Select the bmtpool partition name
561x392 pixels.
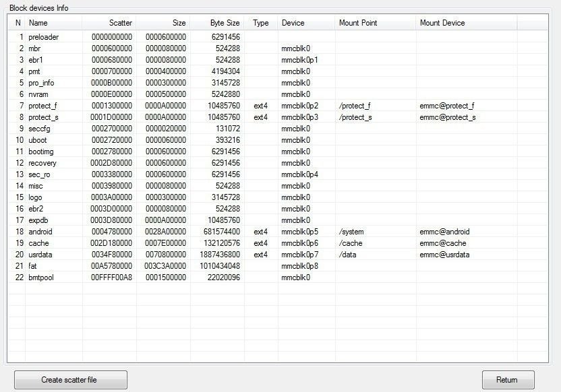41,277
